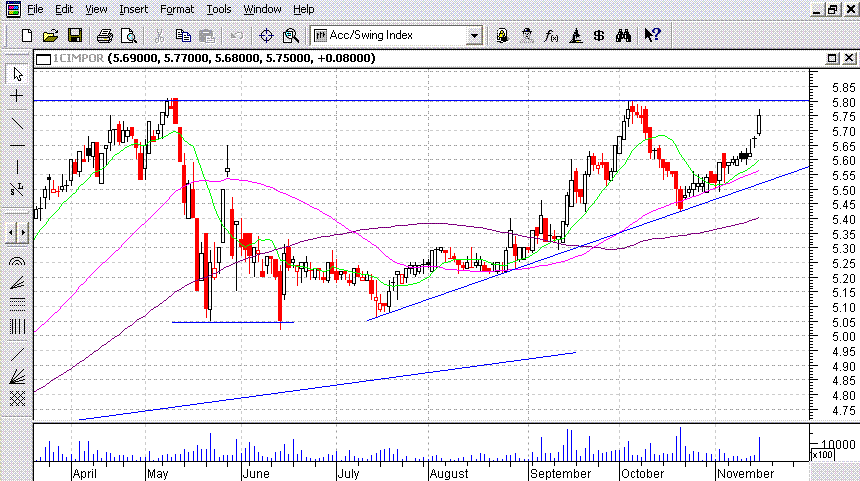This screenshot has width=860, height=481.
Task: Select the crosshatch grid tool
Action: 18,399
